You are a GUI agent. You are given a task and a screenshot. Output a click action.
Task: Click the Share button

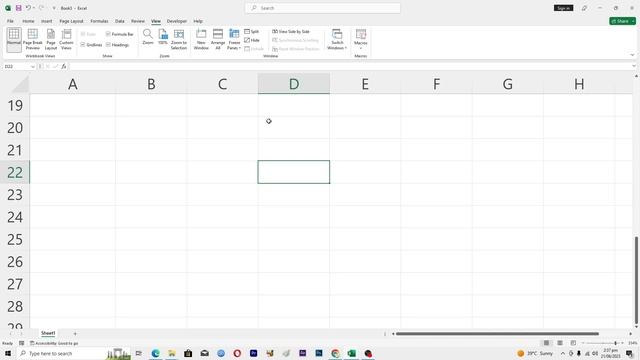tap(622, 21)
